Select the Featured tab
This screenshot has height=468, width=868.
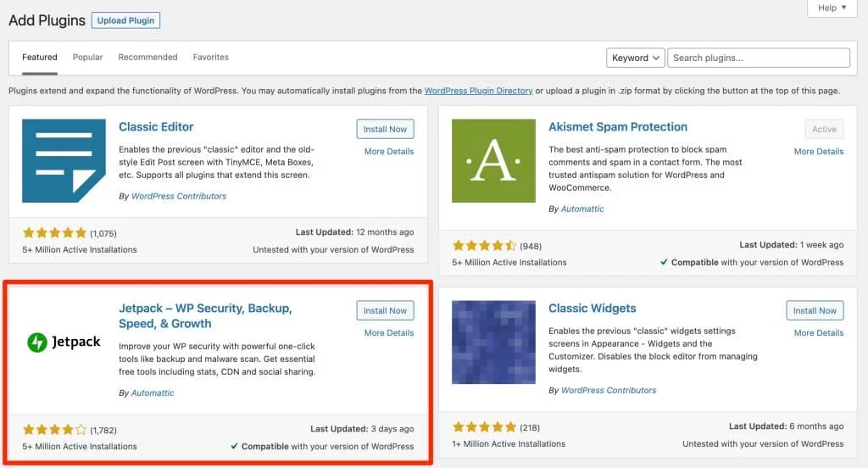tap(39, 57)
